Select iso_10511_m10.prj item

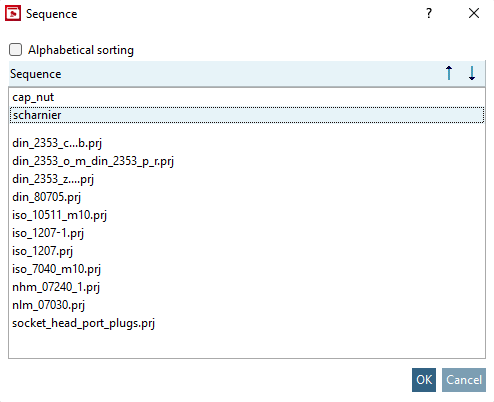(247, 215)
